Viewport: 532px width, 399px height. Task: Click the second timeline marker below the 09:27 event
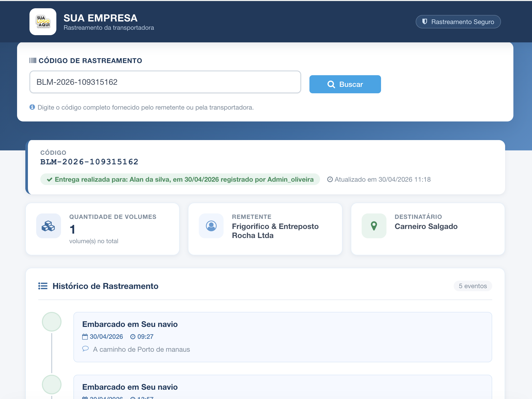(52, 385)
